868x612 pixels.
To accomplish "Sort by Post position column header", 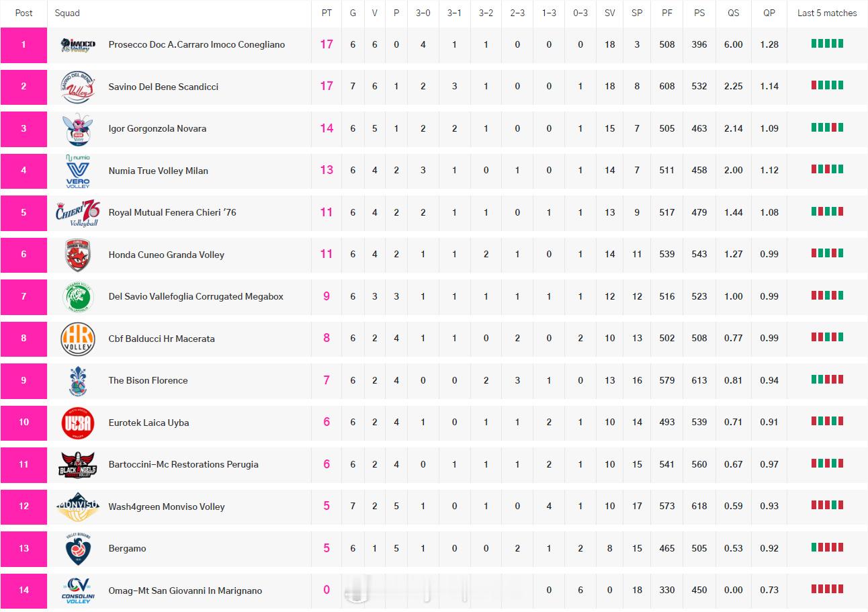I will click(24, 13).
